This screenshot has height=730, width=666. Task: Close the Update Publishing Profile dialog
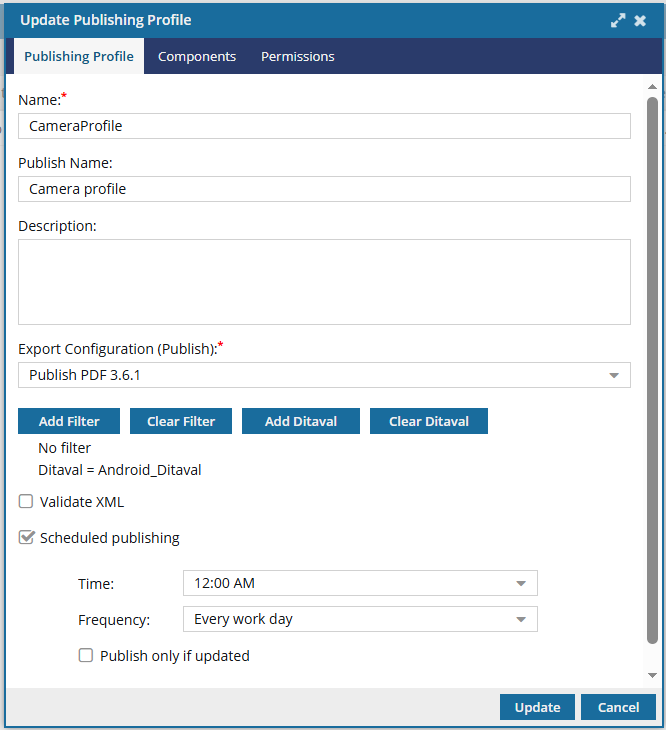click(x=640, y=20)
